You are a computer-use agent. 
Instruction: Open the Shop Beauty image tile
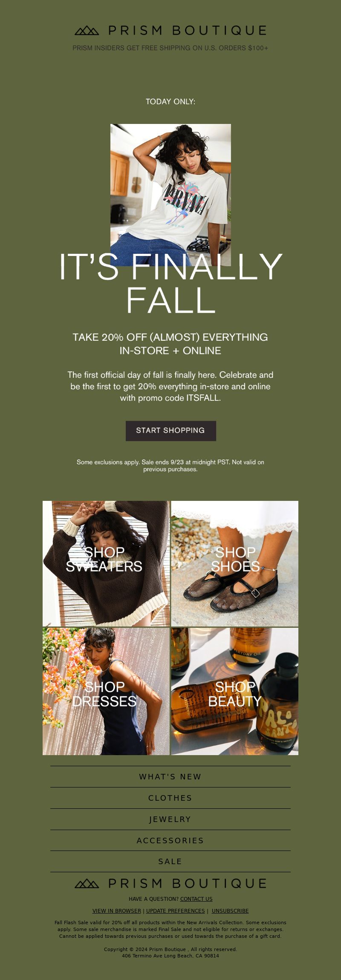coord(235,691)
